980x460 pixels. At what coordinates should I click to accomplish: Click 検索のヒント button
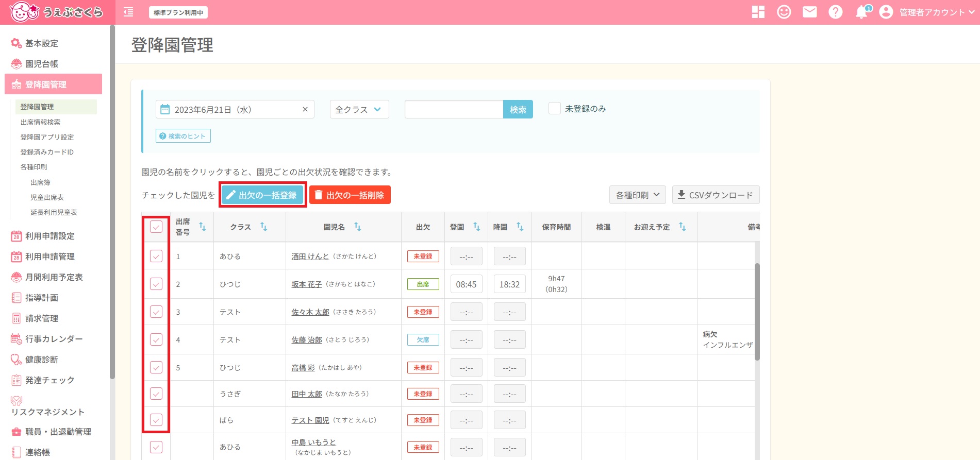click(x=183, y=136)
